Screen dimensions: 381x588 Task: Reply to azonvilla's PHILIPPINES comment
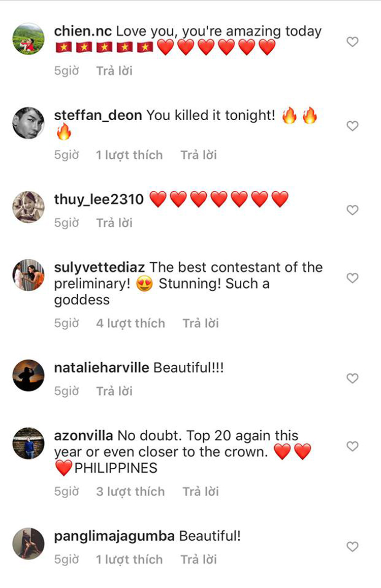201,492
